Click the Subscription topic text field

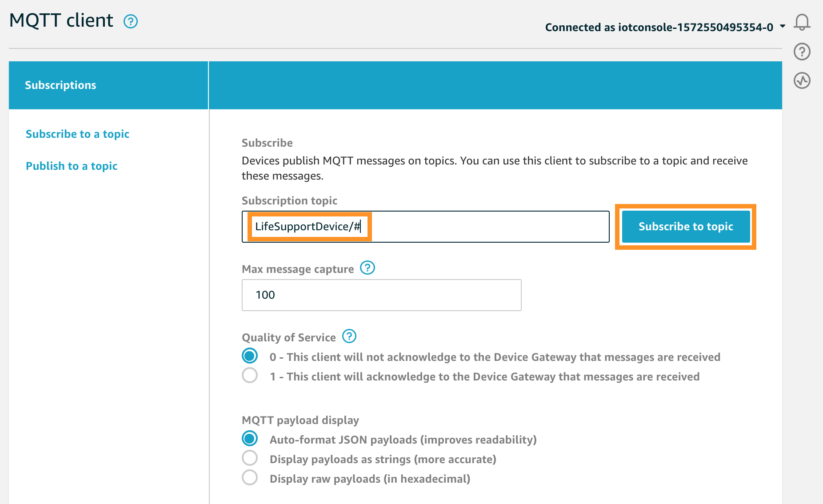pos(425,227)
